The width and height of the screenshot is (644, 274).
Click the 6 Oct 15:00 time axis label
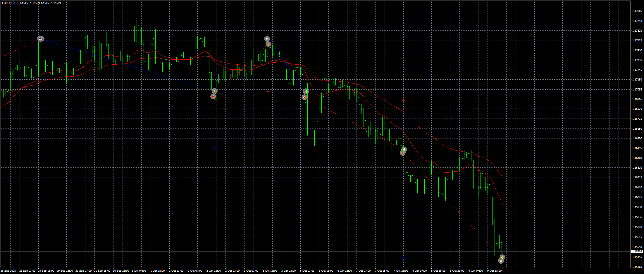point(326,271)
